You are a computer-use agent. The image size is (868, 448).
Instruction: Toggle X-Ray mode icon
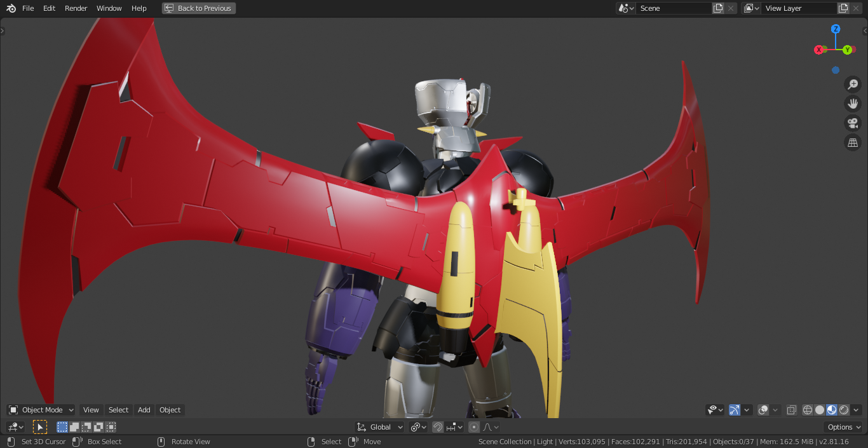(x=791, y=410)
